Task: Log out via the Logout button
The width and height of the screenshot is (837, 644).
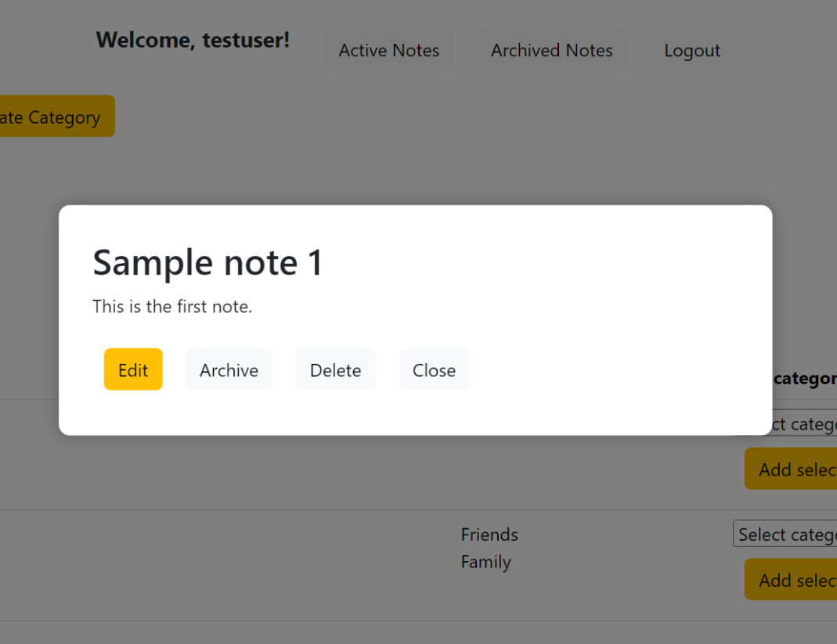Action: click(691, 50)
